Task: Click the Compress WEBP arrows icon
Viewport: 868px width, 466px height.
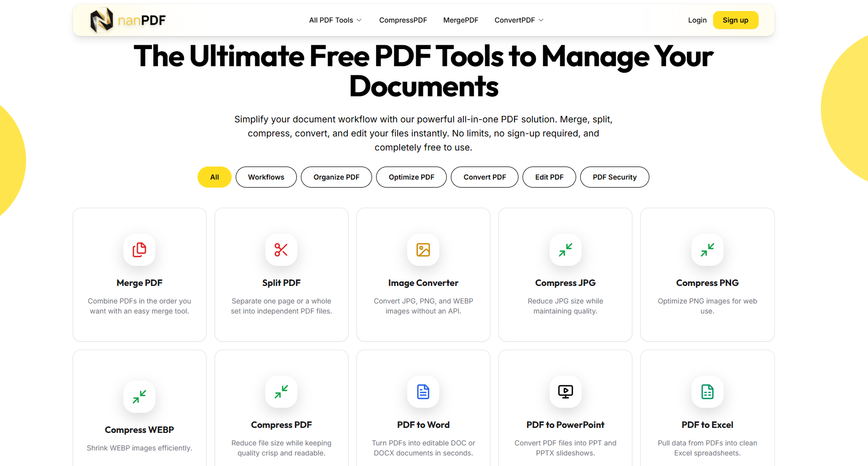Action: pos(139,397)
